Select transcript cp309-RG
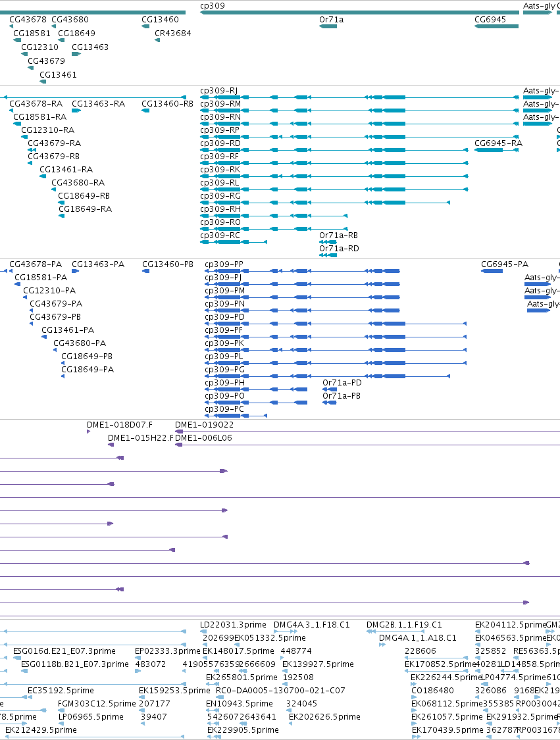 [x=220, y=196]
